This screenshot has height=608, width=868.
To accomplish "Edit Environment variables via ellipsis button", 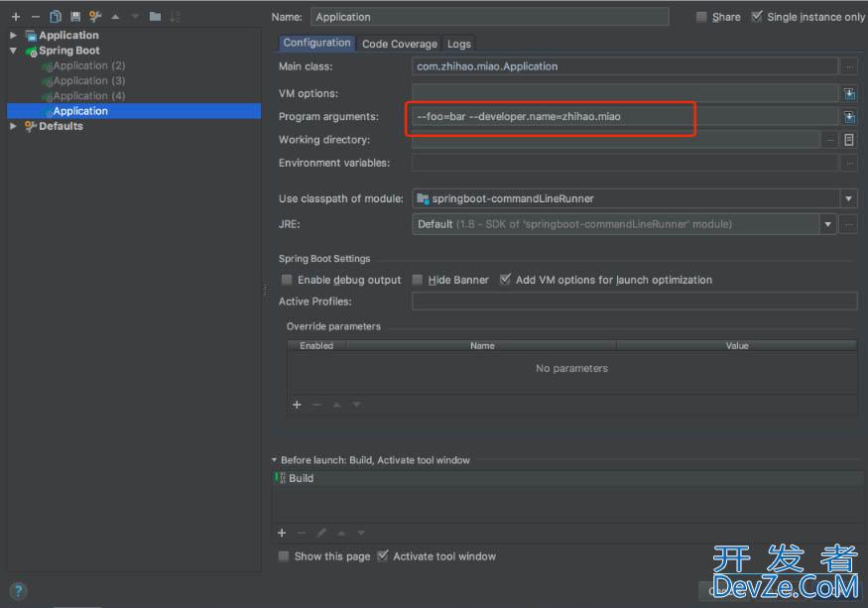I will pos(848,163).
